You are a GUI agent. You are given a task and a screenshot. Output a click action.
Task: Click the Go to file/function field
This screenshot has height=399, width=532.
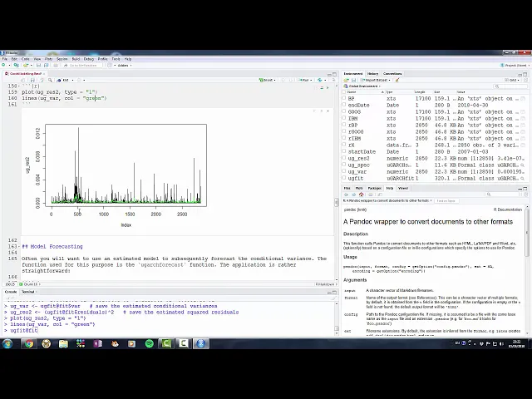pos(82,65)
